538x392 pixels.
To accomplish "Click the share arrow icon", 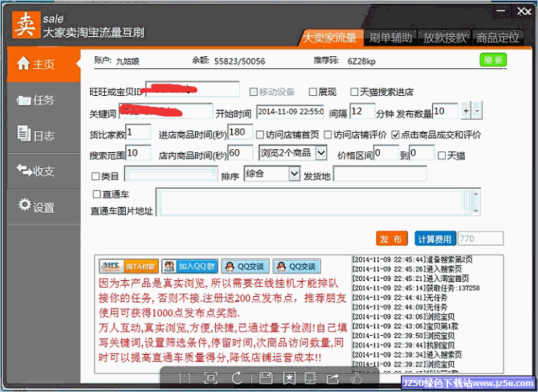I will 333,379.
